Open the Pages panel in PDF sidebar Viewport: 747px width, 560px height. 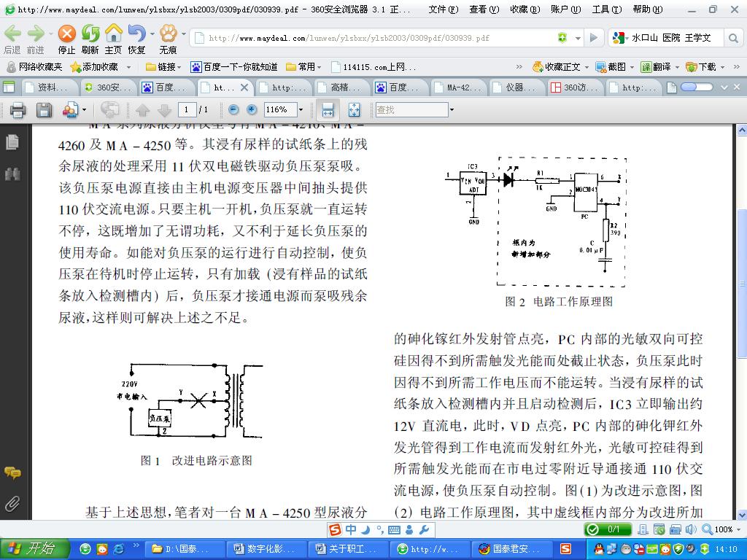click(x=12, y=142)
